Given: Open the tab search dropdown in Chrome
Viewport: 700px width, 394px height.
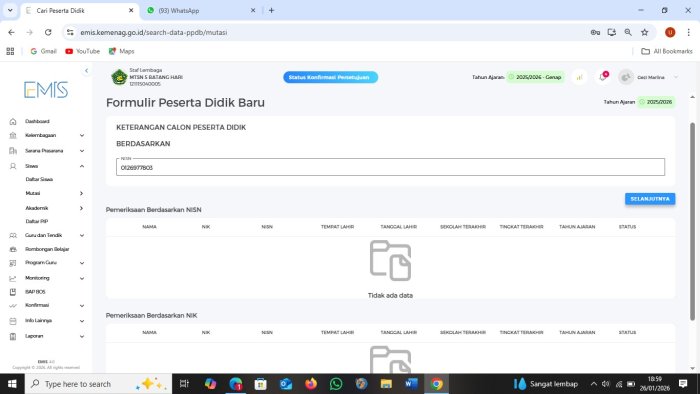Looking at the screenshot, I should tap(10, 10).
